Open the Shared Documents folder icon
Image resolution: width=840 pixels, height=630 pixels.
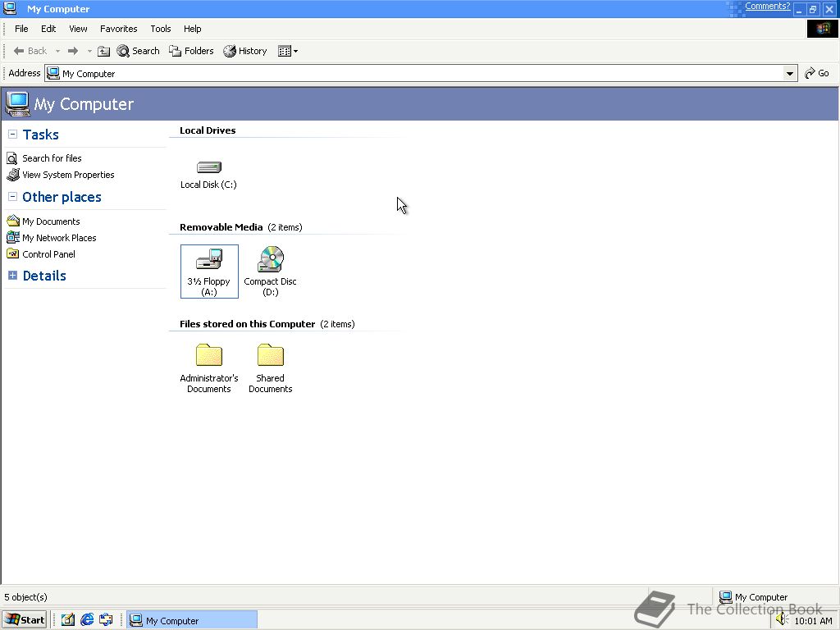tap(271, 355)
